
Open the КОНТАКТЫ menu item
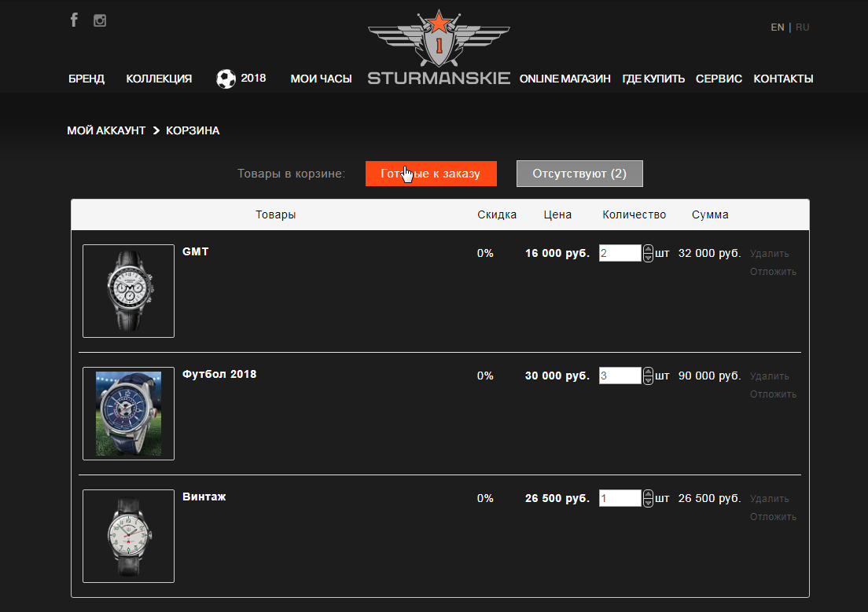pyautogui.click(x=783, y=79)
